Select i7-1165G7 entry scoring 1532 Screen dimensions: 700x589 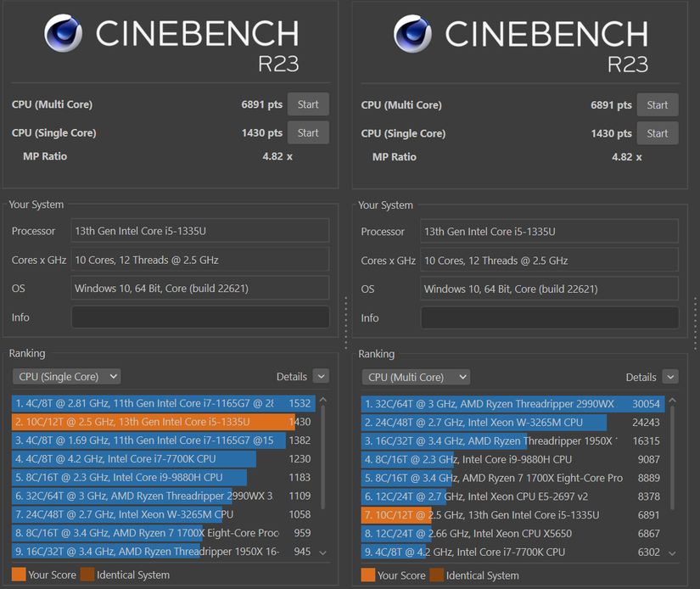tap(153, 403)
